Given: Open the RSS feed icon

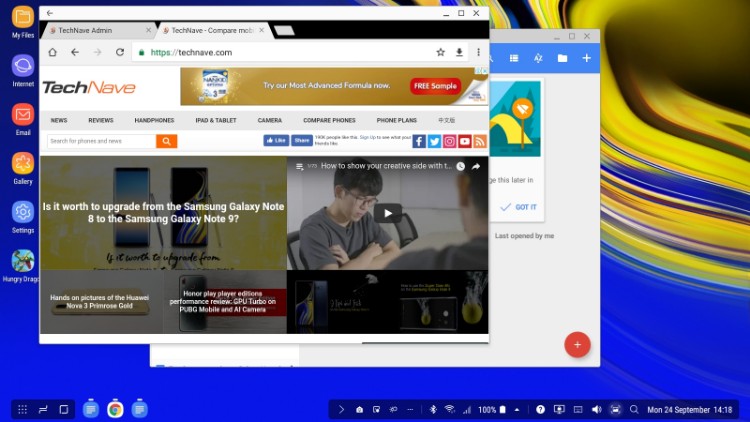Looking at the screenshot, I should [x=480, y=141].
